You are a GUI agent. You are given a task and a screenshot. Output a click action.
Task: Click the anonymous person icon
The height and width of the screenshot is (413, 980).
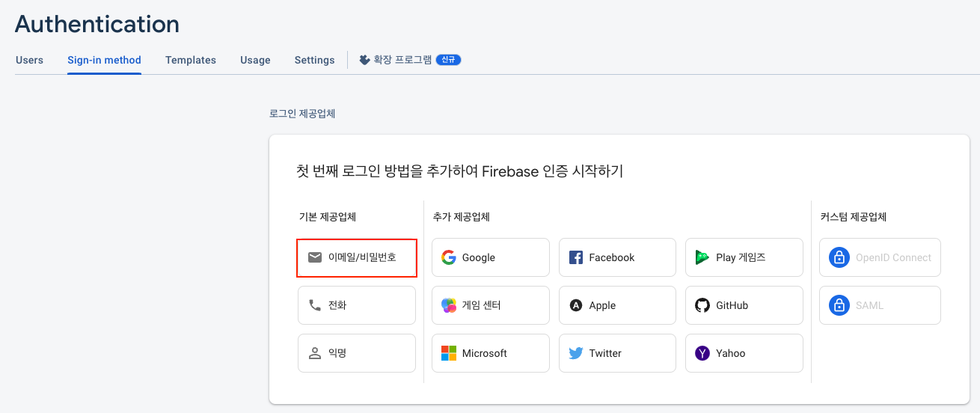(x=315, y=353)
